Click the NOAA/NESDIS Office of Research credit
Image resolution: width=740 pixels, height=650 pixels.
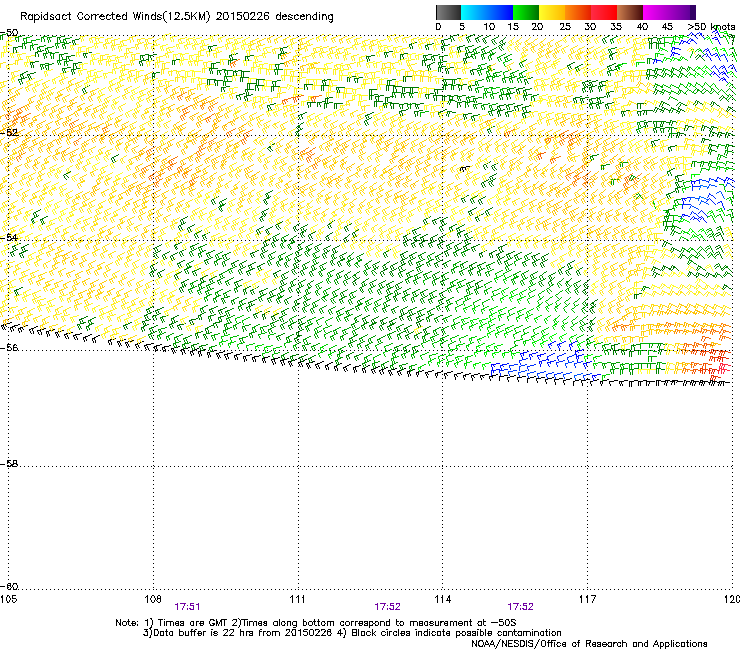click(x=589, y=644)
